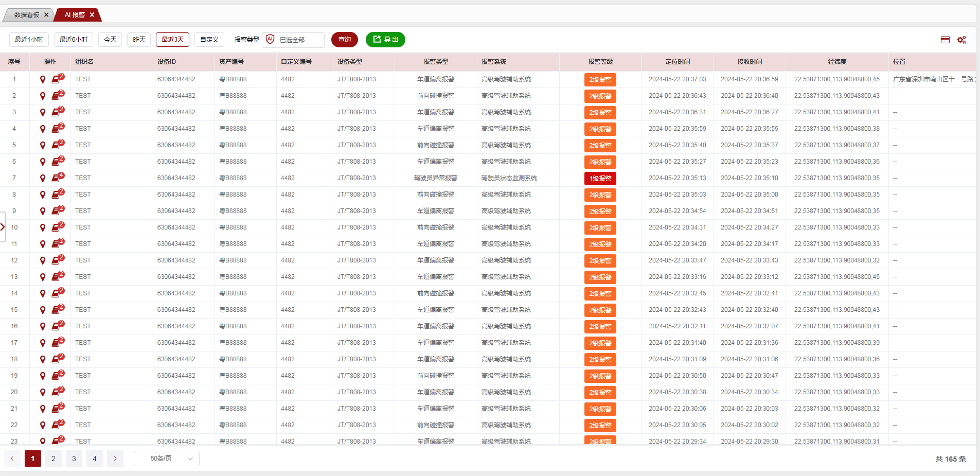This screenshot has height=476, width=980.
Task: Select the 最近1小时 time filter
Action: click(x=29, y=40)
